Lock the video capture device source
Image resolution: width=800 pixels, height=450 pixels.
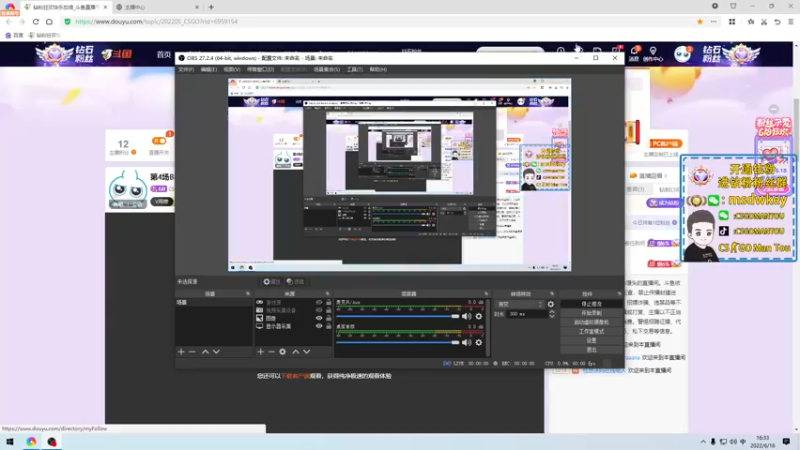(329, 310)
